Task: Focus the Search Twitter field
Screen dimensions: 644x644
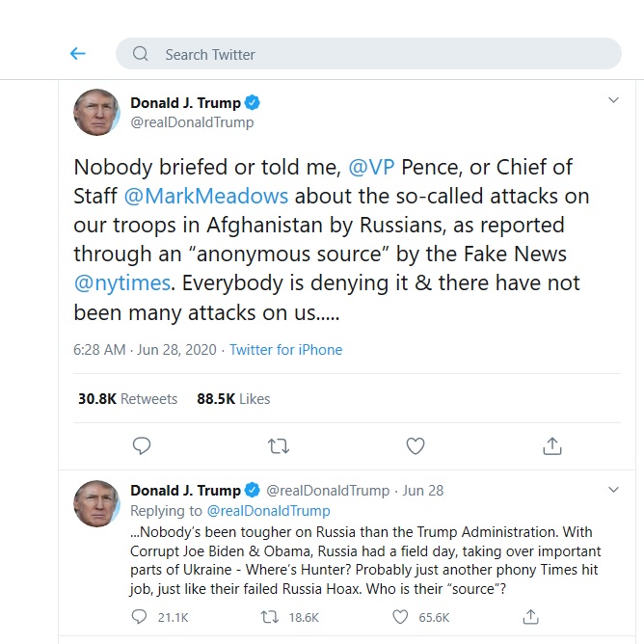Action: [368, 54]
